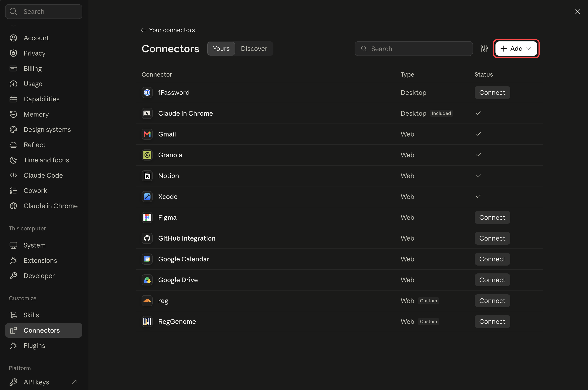
Task: Open the System monitor icon
Action: click(x=13, y=245)
